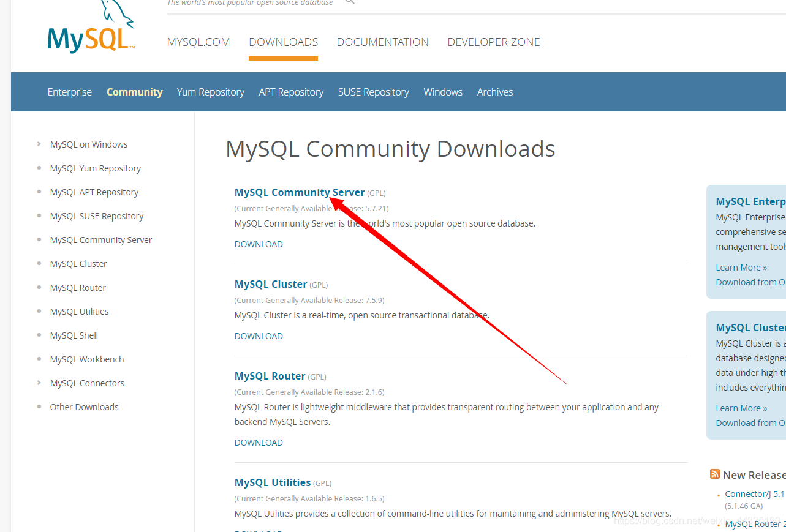Click MySQL Utilities heading link
The image size is (786, 532).
click(273, 482)
